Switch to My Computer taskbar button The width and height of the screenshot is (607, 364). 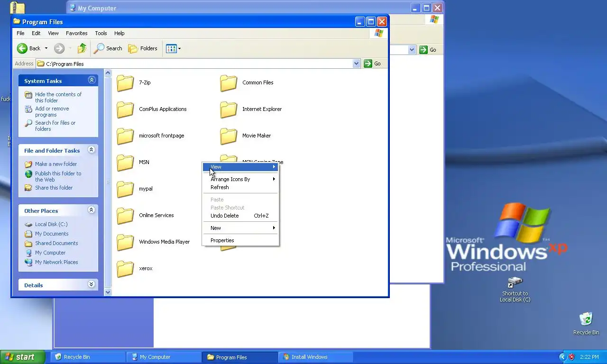164,357
